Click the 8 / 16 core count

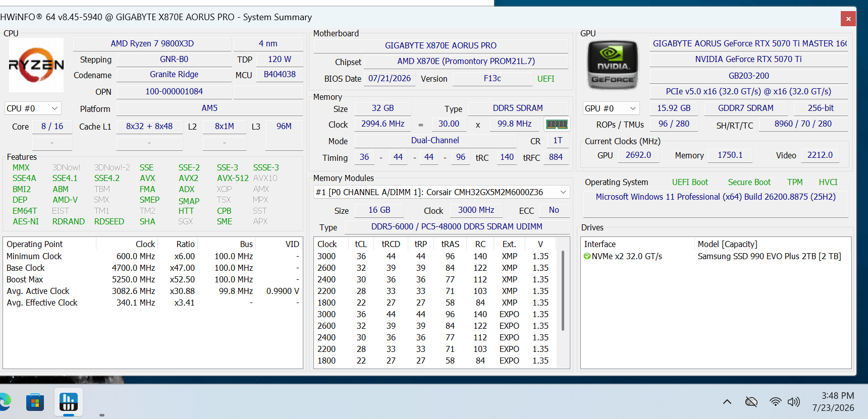[x=52, y=127]
